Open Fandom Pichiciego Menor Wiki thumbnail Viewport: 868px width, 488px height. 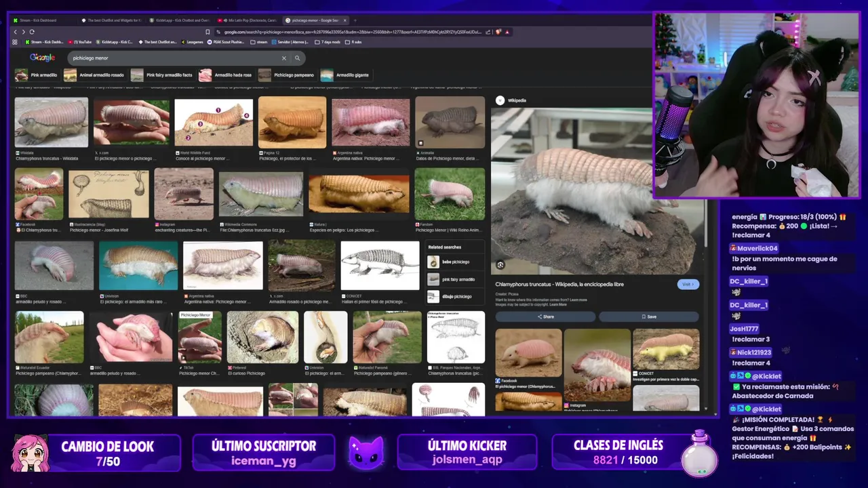point(450,193)
